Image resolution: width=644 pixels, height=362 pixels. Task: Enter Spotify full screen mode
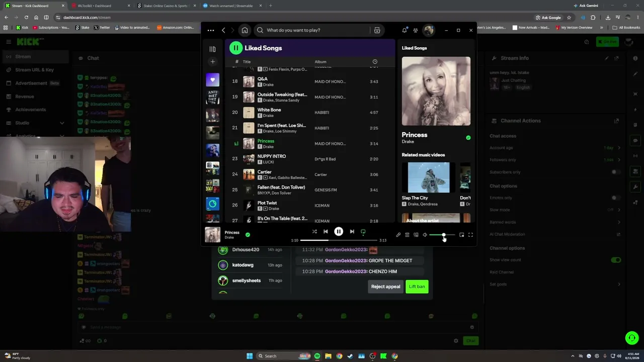tap(470, 235)
